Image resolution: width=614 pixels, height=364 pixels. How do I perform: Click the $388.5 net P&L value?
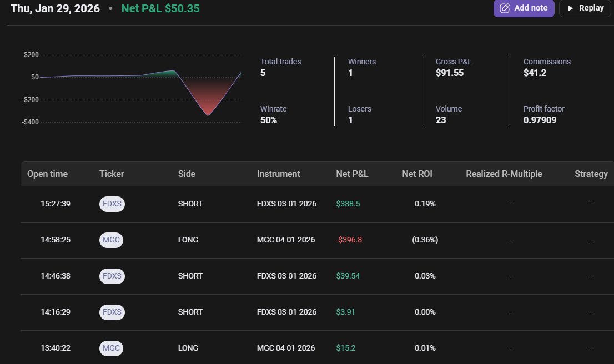click(x=348, y=204)
